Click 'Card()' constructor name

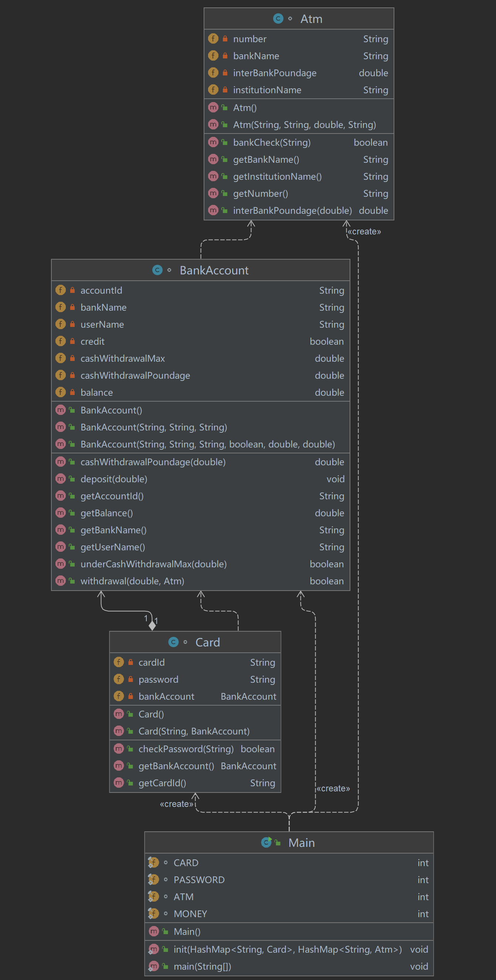tap(151, 714)
